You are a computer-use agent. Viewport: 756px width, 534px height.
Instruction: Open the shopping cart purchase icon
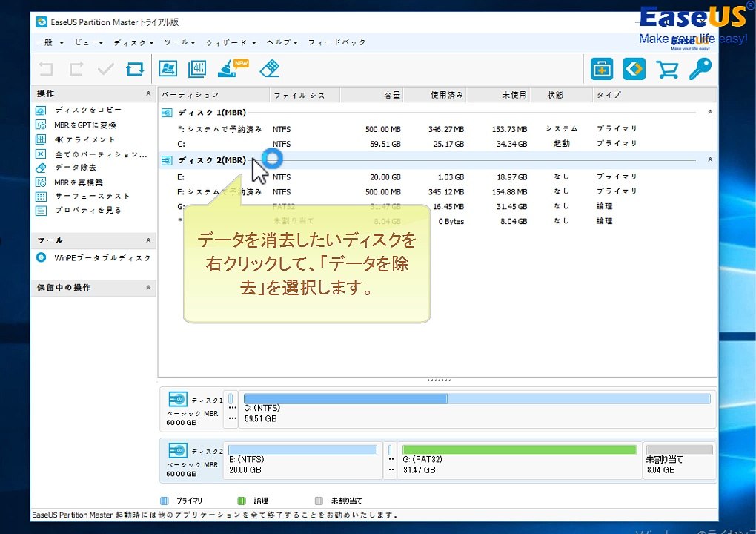[x=667, y=69]
